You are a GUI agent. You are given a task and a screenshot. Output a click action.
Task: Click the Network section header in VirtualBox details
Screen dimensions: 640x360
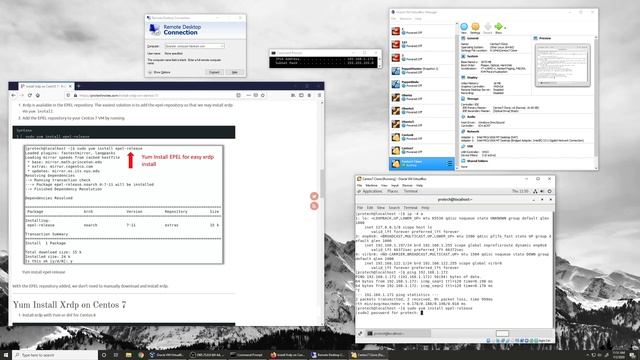coord(473,131)
